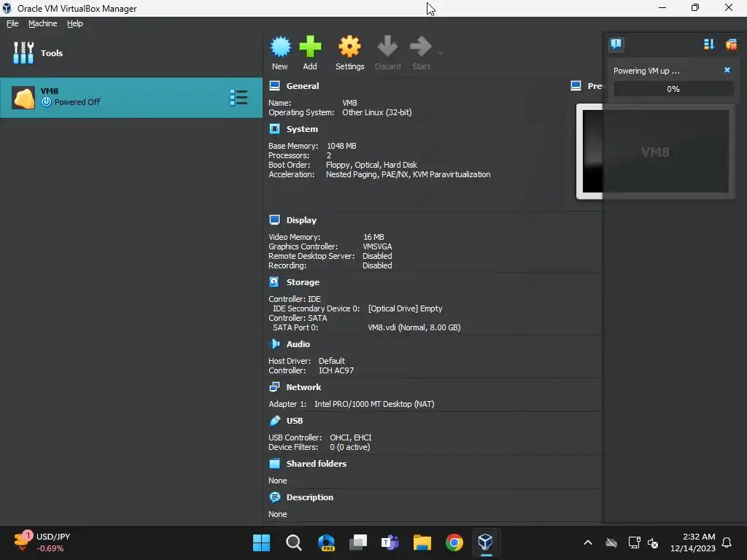The width and height of the screenshot is (747, 560).
Task: Click the "VMSVGA" graphics controller value
Action: tap(377, 246)
